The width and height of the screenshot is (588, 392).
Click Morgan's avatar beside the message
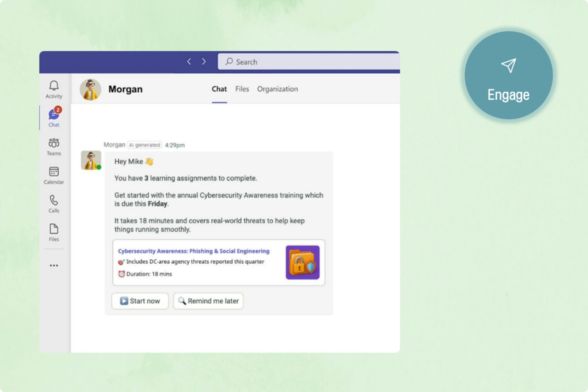[x=91, y=160]
